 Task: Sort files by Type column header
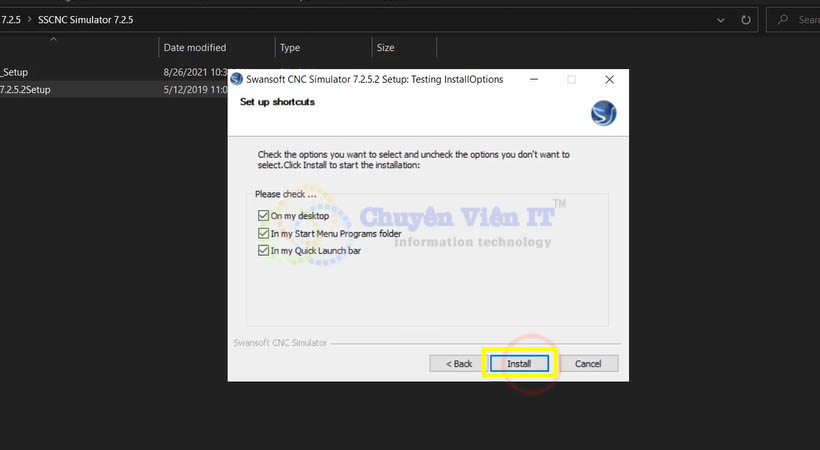[290, 47]
